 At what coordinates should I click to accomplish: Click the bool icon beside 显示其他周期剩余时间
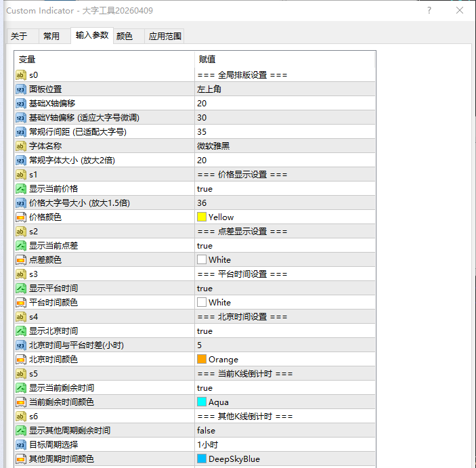pos(20,431)
